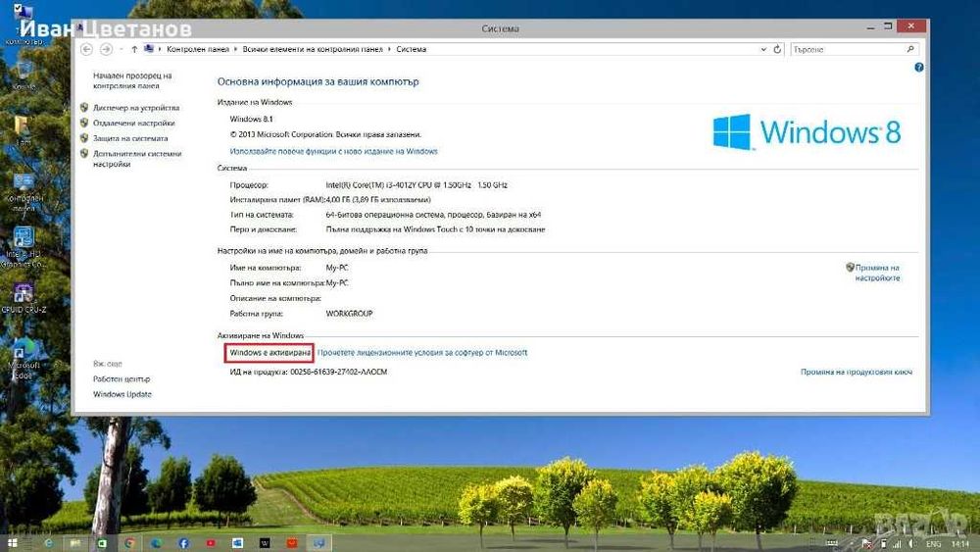Image resolution: width=980 pixels, height=552 pixels.
Task: Click the product ID 00258-61639-27402-AAOEM
Action: 339,372
